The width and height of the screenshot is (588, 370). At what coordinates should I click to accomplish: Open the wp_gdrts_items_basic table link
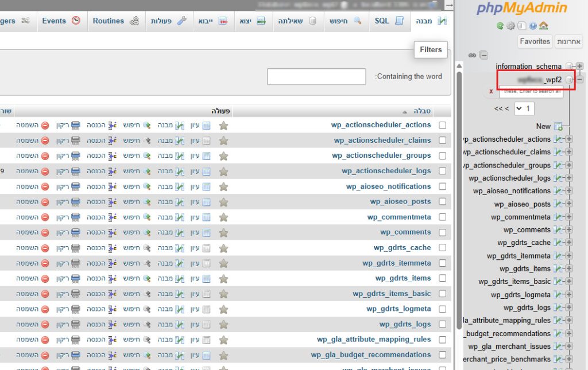tap(392, 294)
